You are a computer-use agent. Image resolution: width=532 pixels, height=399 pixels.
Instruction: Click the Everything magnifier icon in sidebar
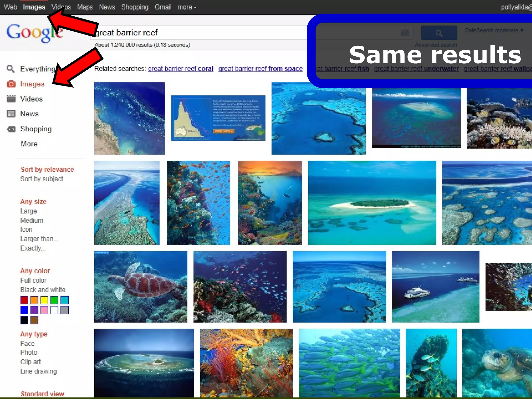pyautogui.click(x=11, y=69)
